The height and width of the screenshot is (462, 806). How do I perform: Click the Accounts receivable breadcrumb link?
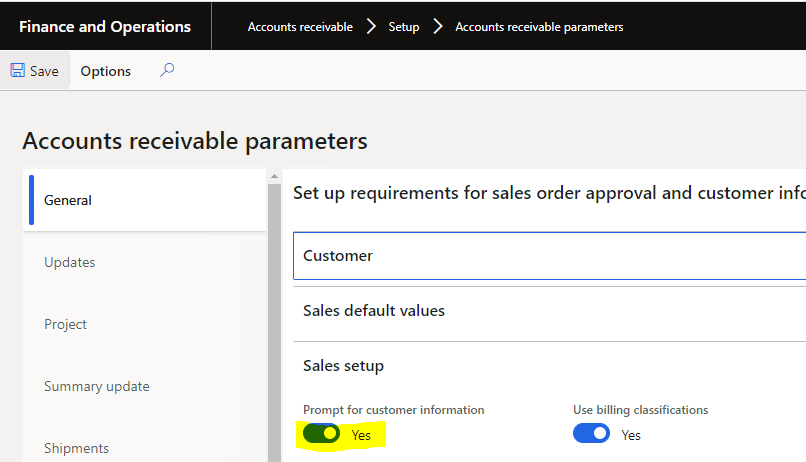[x=300, y=27]
